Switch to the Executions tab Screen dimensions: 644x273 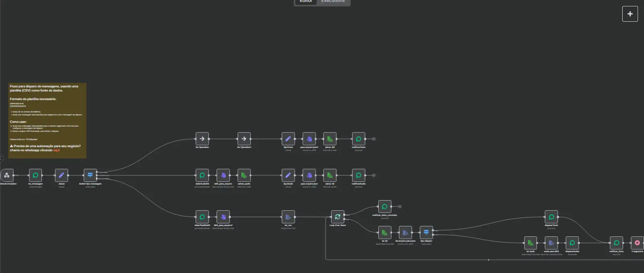click(x=333, y=1)
